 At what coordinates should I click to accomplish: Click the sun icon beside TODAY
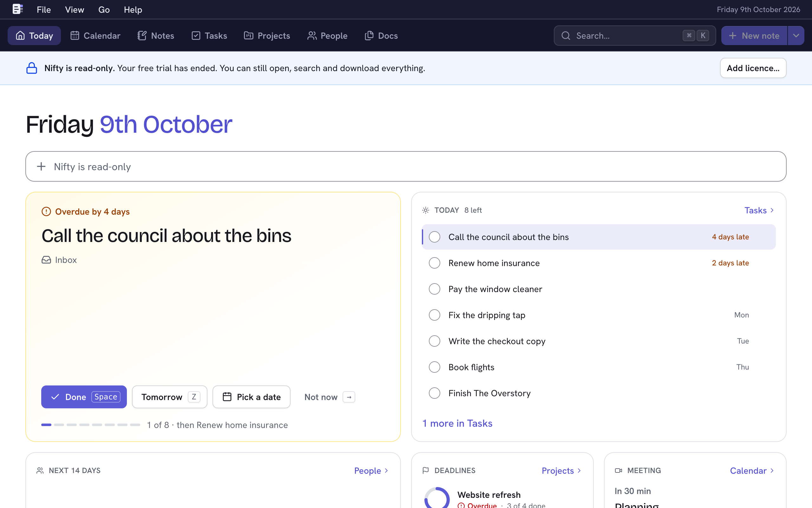(425, 210)
